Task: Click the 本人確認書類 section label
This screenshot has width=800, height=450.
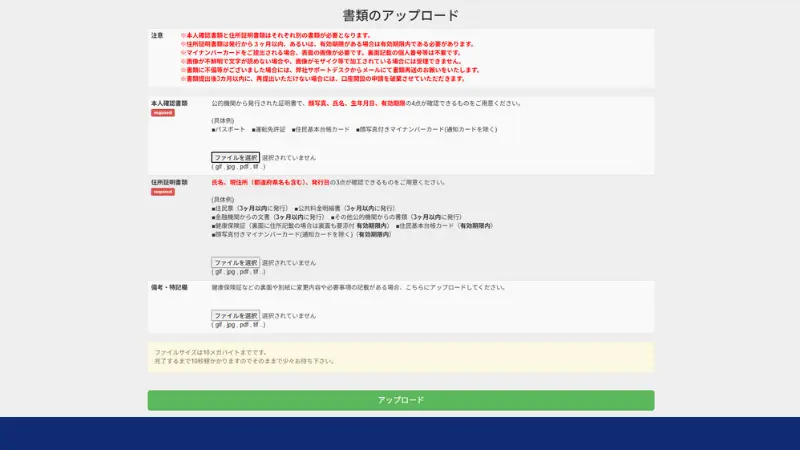Action: point(169,103)
